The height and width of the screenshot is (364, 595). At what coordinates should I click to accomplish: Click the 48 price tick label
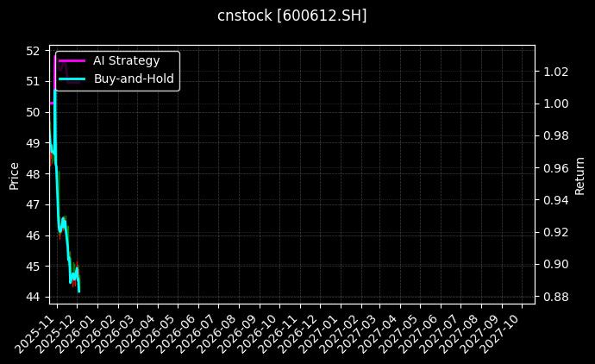coord(34,173)
